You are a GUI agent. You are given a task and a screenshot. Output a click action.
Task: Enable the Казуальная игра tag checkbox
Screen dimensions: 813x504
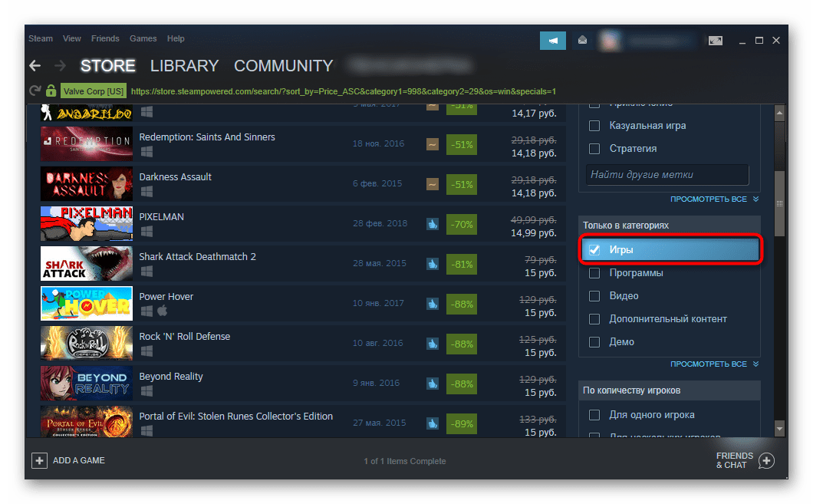(x=594, y=126)
